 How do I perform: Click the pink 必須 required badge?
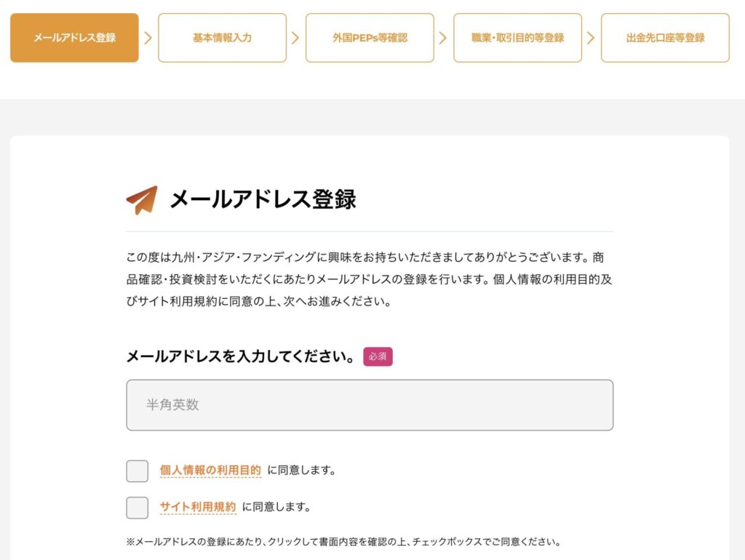(378, 357)
